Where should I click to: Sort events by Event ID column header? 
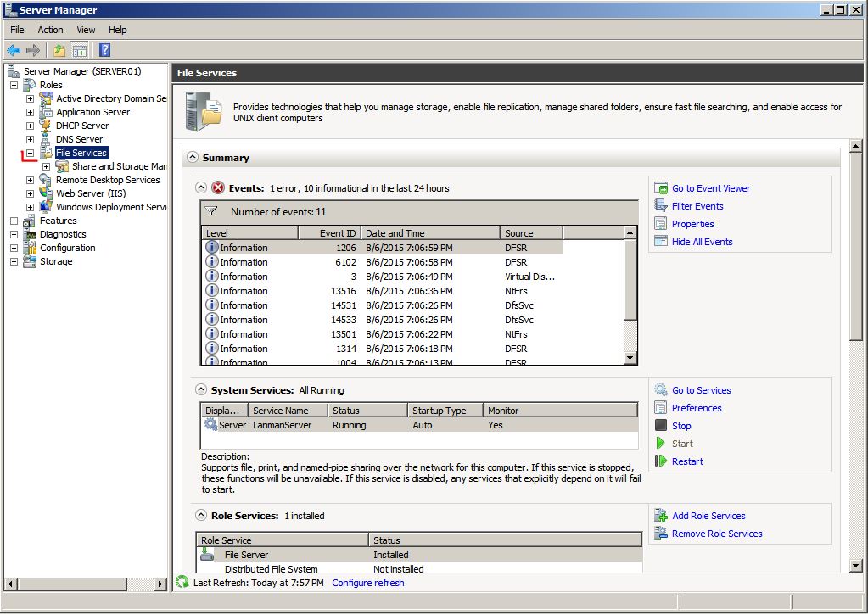coord(330,233)
